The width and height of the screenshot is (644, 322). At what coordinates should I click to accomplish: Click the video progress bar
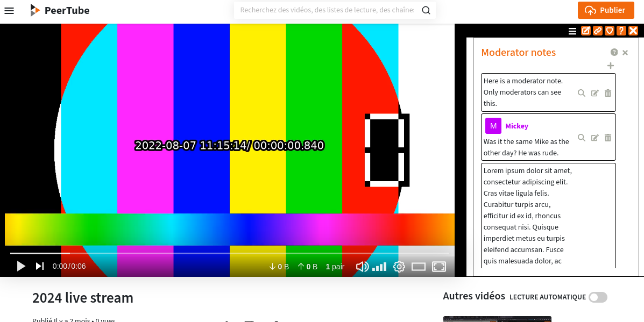pyautogui.click(x=230, y=254)
